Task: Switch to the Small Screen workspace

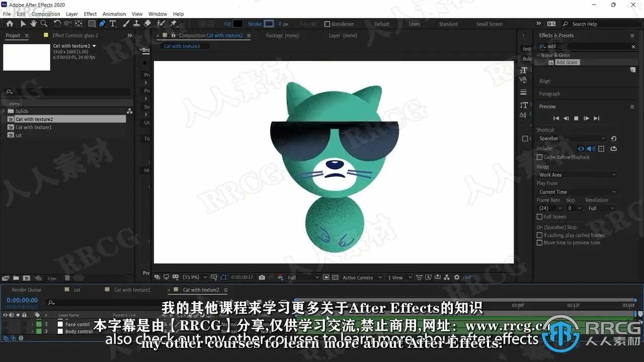Action: (x=490, y=24)
